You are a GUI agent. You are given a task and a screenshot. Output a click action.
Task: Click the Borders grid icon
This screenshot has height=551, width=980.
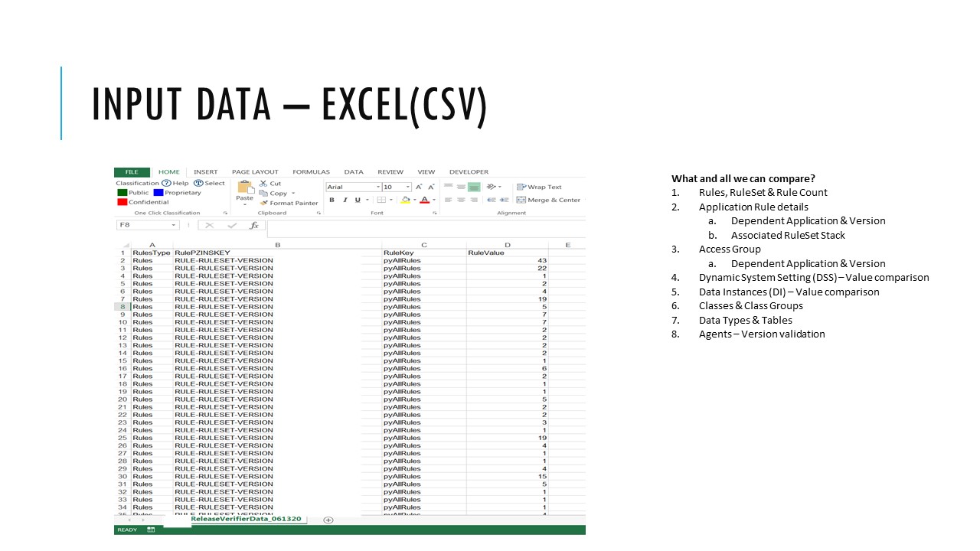coord(381,200)
